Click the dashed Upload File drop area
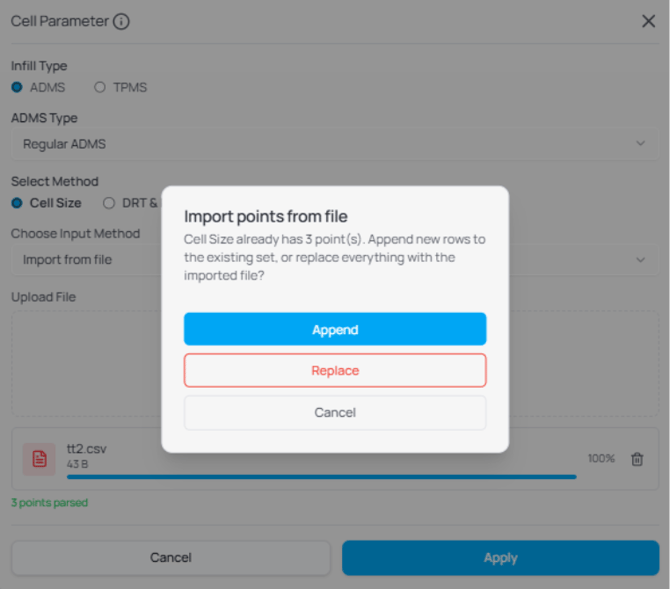670x589 pixels. coord(335,363)
